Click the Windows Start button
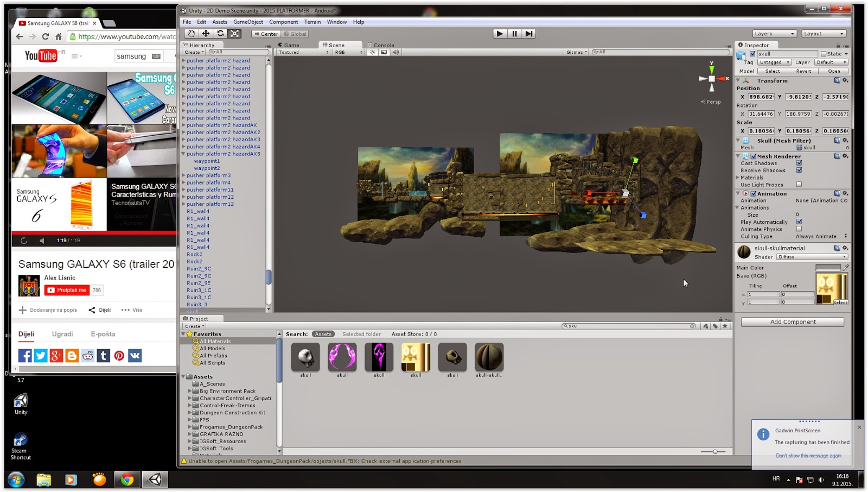 (16, 480)
